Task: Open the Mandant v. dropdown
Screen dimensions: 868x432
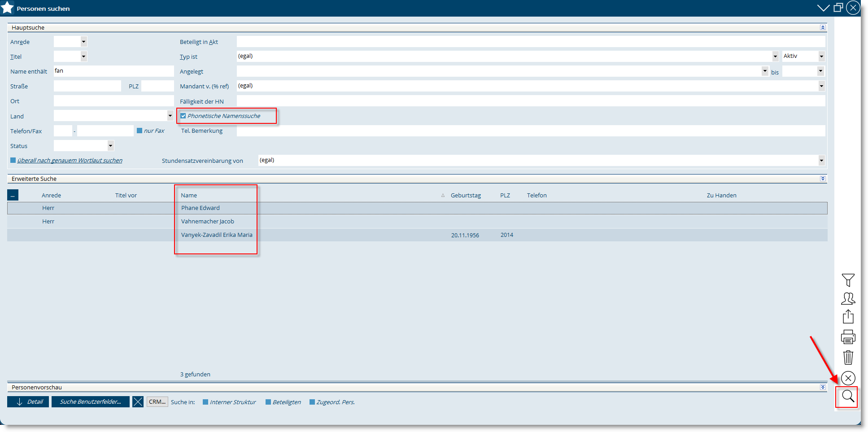Action: coord(821,86)
